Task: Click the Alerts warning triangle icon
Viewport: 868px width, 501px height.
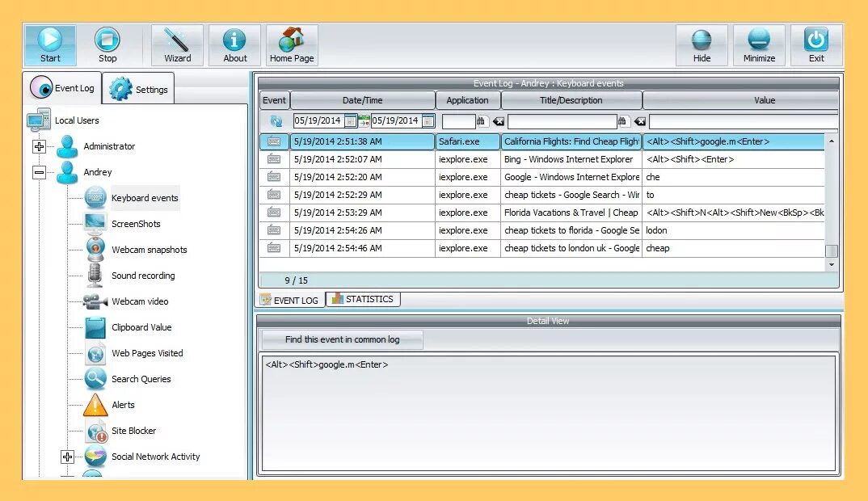Action: click(95, 405)
